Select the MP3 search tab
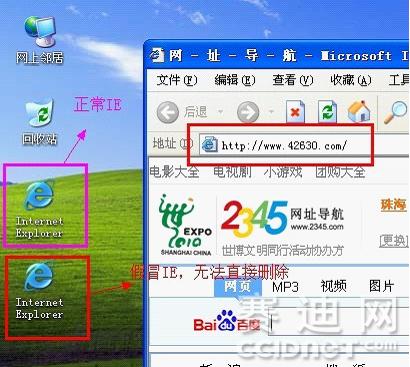 pos(285,286)
